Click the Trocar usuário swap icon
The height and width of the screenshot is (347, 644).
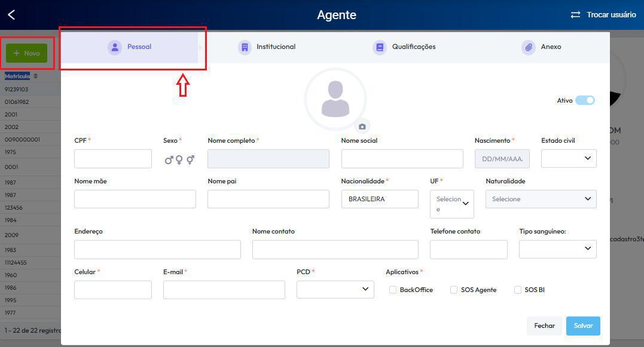[575, 15]
